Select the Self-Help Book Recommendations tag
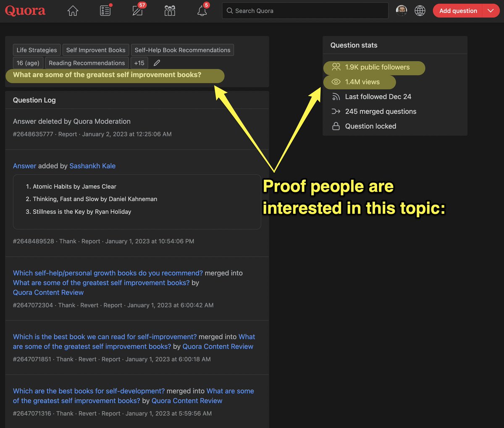 point(182,50)
